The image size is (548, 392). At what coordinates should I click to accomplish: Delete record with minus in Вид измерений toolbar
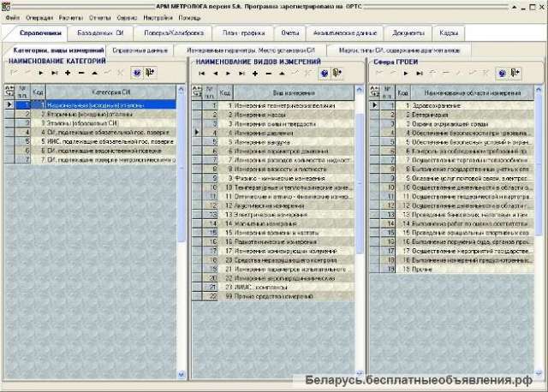pyautogui.click(x=269, y=74)
